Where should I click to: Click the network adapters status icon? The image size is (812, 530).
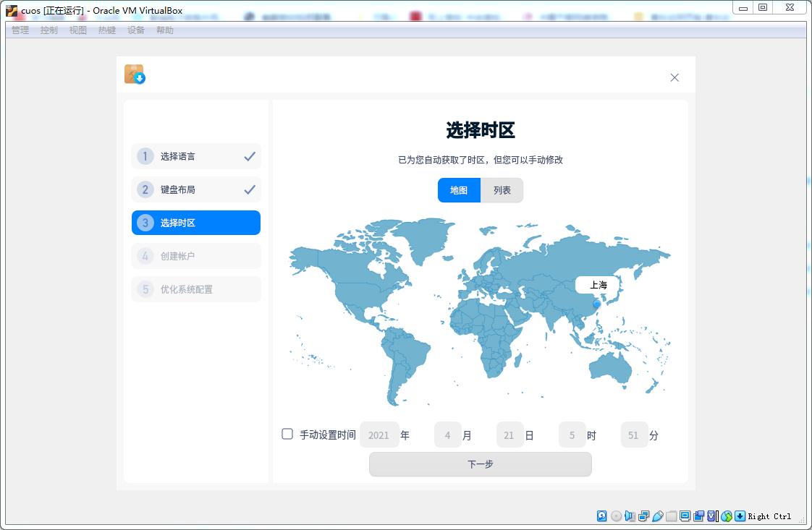(x=643, y=516)
